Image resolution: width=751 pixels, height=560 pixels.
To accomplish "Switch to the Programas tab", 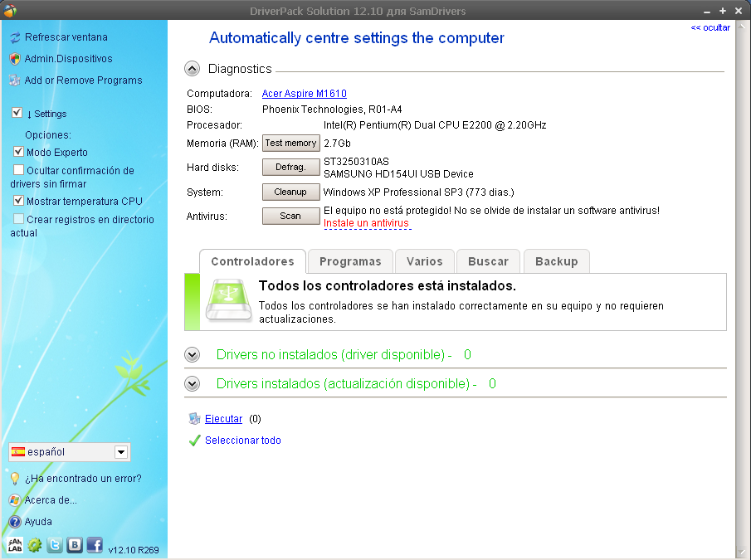I will [x=349, y=261].
